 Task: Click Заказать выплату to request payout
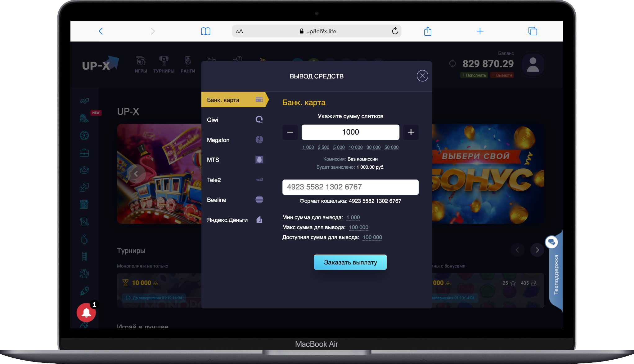pos(350,262)
